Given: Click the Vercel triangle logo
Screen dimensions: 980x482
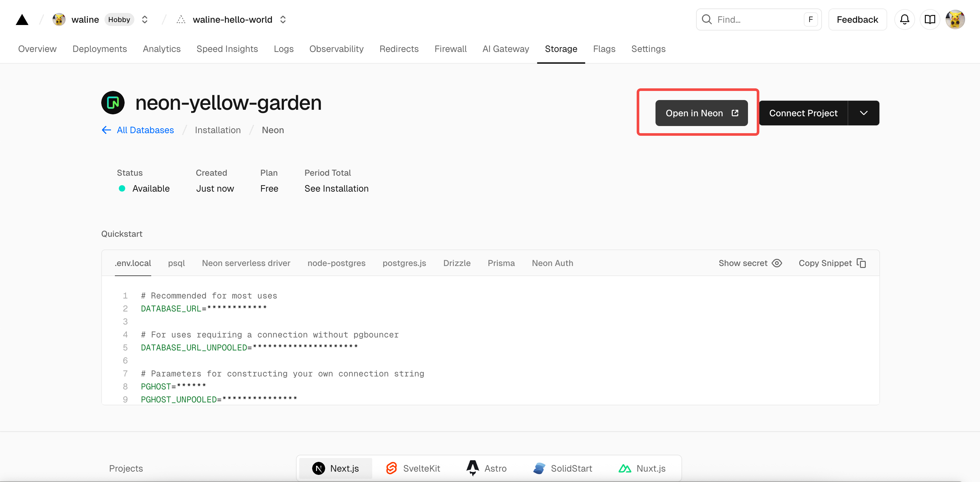Looking at the screenshot, I should [22, 19].
